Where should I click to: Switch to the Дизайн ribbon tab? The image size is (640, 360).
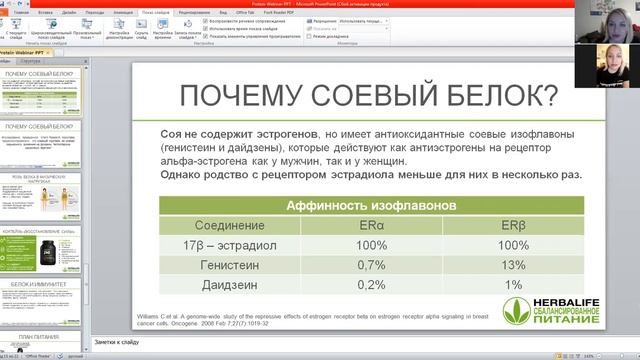coord(69,13)
